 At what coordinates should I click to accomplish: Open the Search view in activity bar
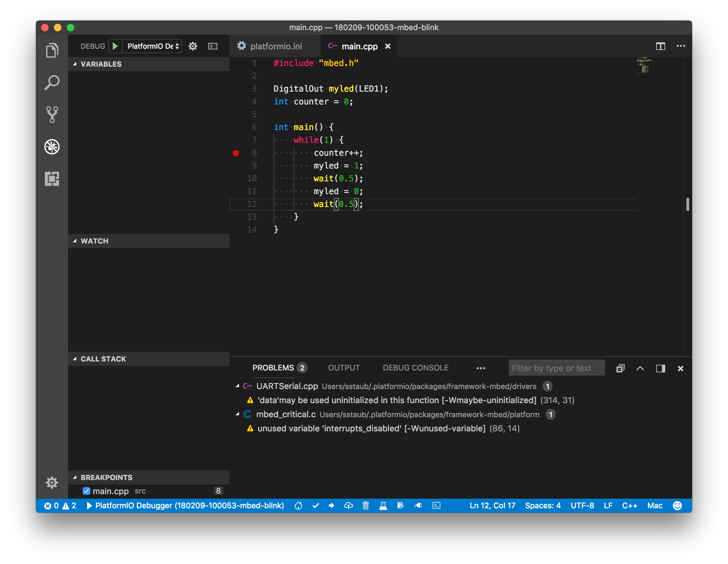pos(52,82)
